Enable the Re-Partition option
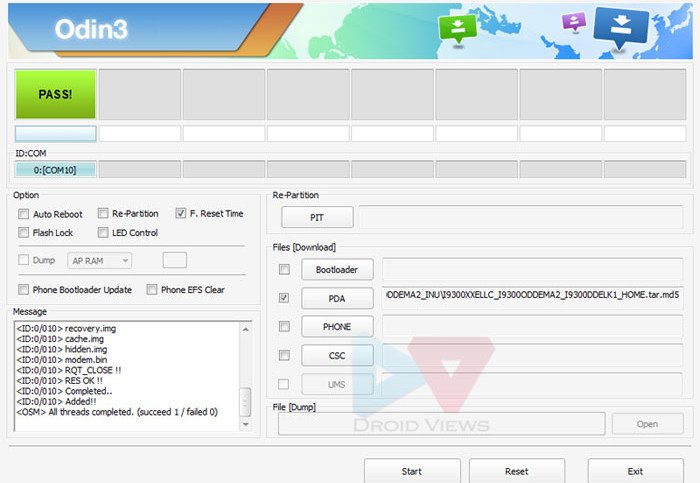 pos(103,213)
